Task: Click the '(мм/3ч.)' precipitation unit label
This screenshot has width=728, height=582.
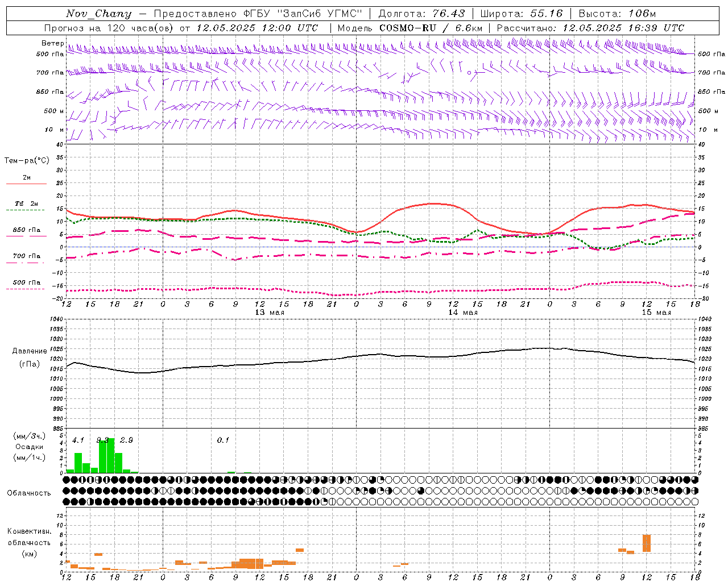Action: tap(29, 436)
